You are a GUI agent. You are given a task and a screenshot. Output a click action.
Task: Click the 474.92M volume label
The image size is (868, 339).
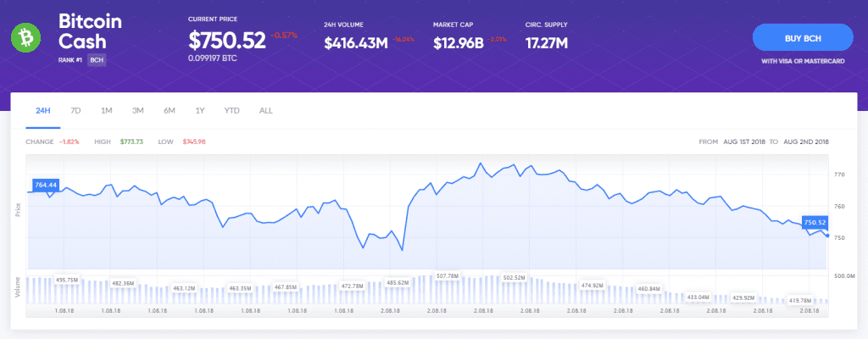(592, 286)
